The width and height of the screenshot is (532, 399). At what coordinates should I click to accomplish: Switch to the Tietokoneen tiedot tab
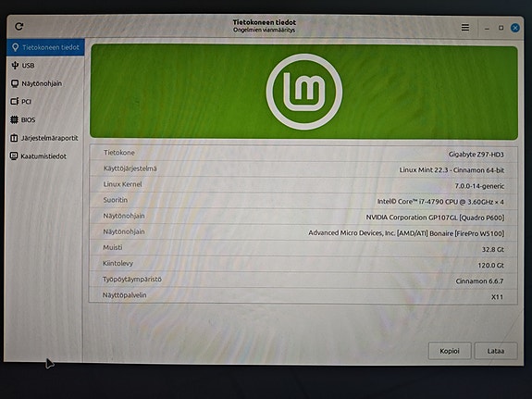(46, 47)
